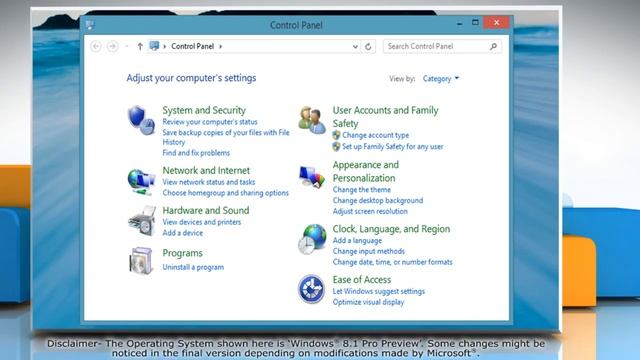Open Ease of Access heading
This screenshot has height=360, width=640.
coord(362,280)
